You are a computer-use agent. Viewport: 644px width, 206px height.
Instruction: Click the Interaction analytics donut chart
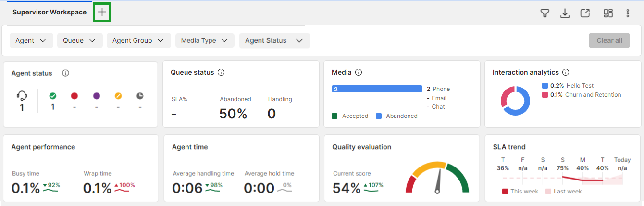[x=515, y=101]
